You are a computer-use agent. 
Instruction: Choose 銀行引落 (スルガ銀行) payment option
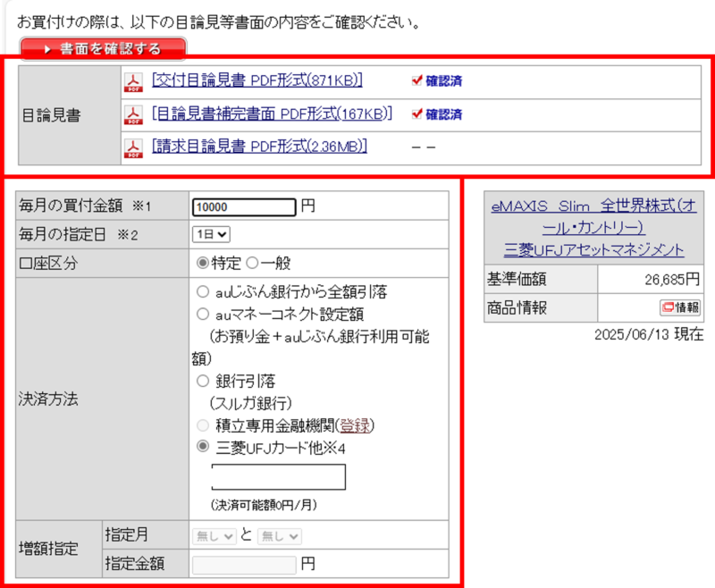point(203,381)
